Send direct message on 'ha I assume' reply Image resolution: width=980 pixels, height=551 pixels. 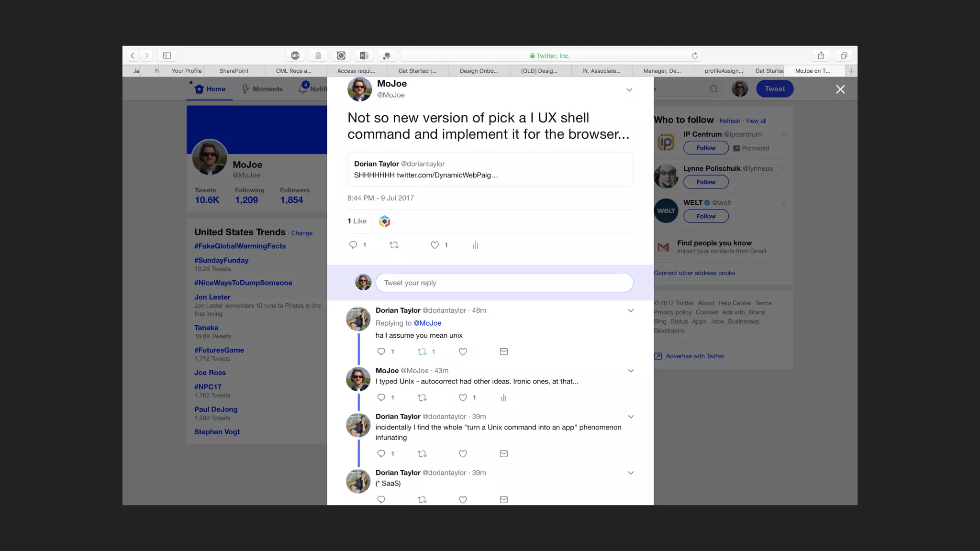click(x=503, y=352)
